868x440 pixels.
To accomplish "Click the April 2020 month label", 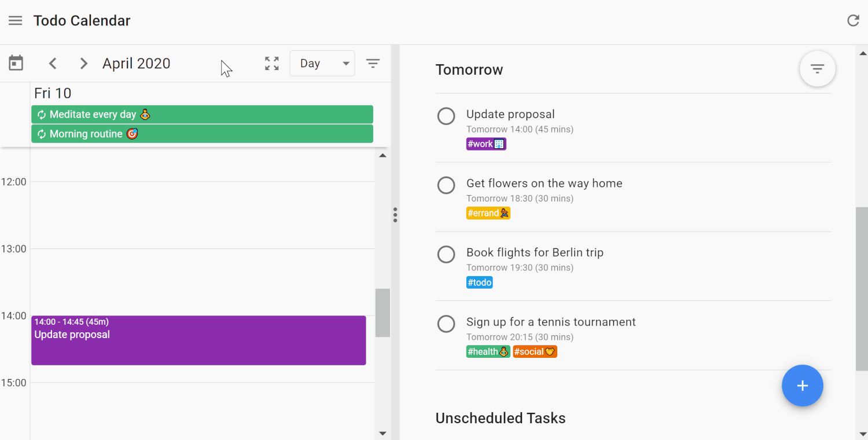I will [x=137, y=64].
